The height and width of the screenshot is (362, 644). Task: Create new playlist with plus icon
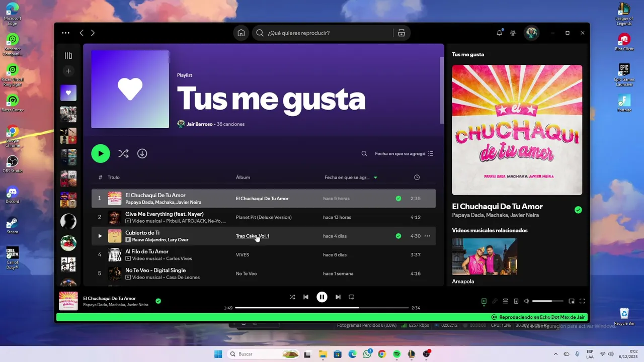click(x=68, y=71)
